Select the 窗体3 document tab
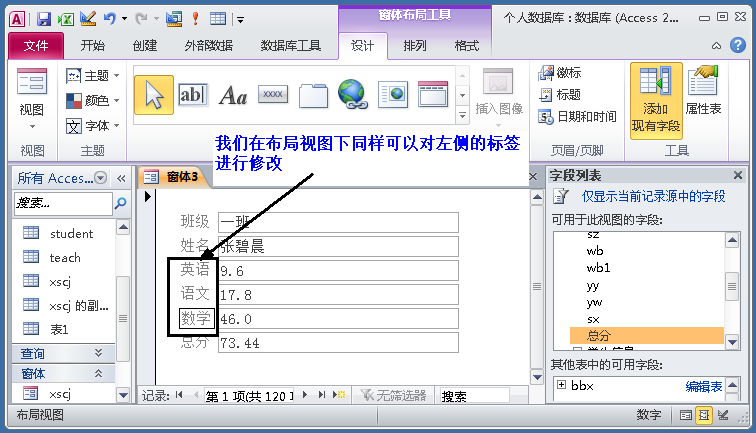The height and width of the screenshot is (433, 756). [175, 177]
